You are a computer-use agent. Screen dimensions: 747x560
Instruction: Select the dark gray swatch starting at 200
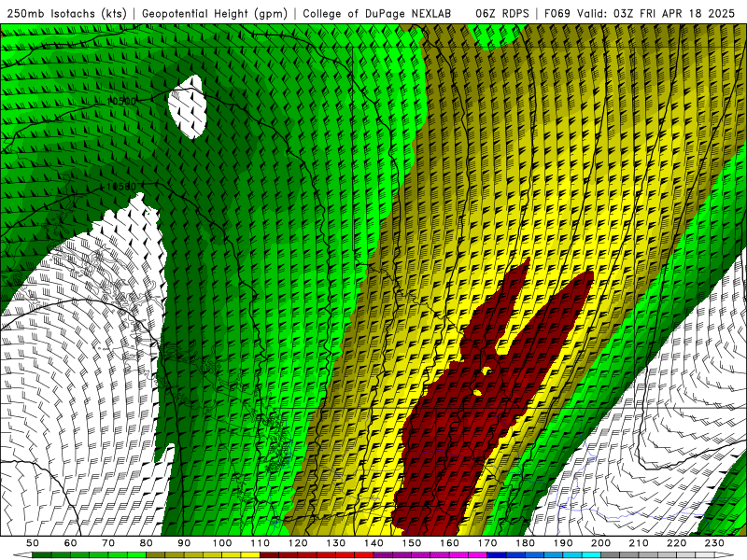tap(611, 554)
